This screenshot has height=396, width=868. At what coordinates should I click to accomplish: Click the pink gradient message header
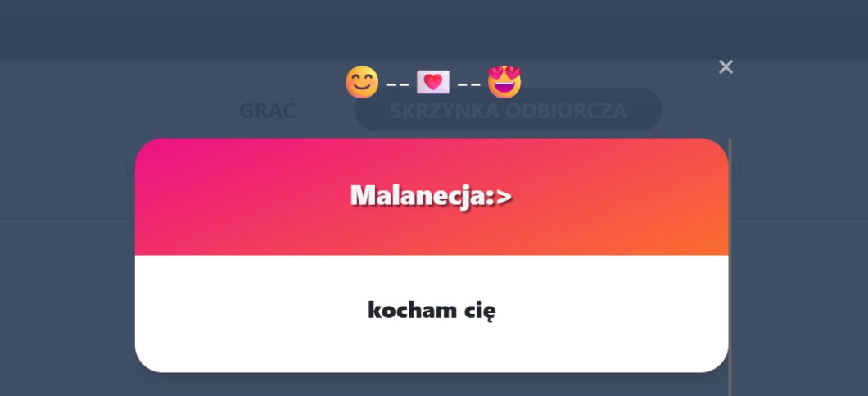pyautogui.click(x=432, y=196)
